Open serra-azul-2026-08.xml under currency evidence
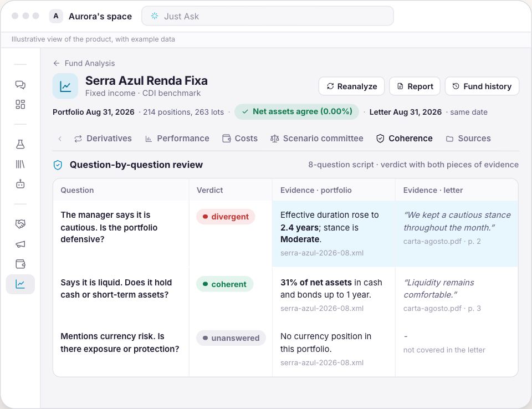 321,362
